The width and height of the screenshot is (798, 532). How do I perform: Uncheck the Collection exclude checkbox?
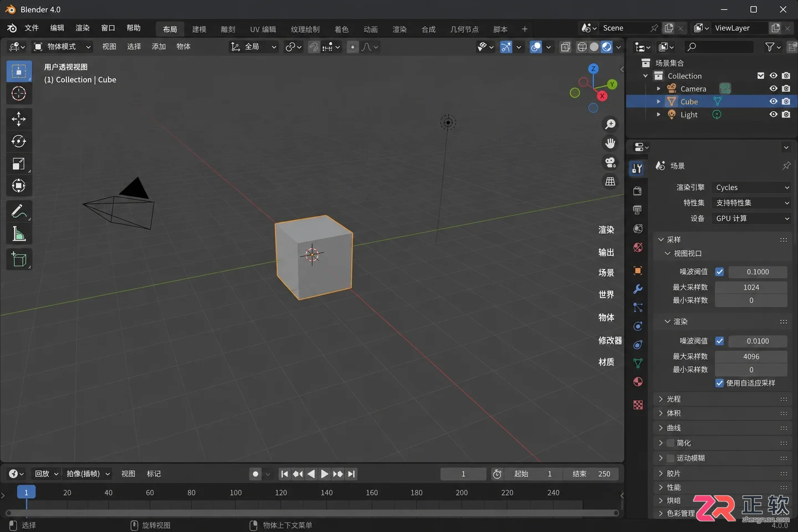click(x=761, y=76)
